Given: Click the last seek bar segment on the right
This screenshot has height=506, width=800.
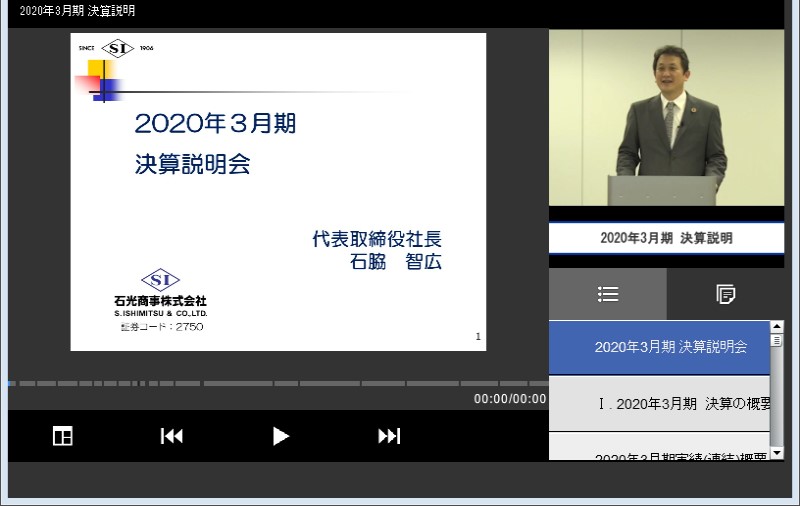Looking at the screenshot, I should [x=539, y=383].
